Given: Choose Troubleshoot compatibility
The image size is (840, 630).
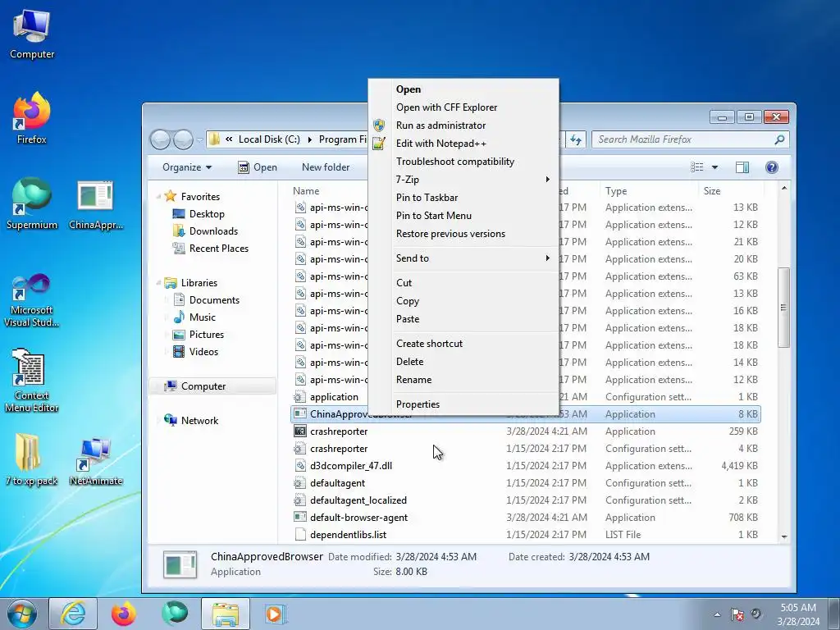Looking at the screenshot, I should [x=463, y=162].
